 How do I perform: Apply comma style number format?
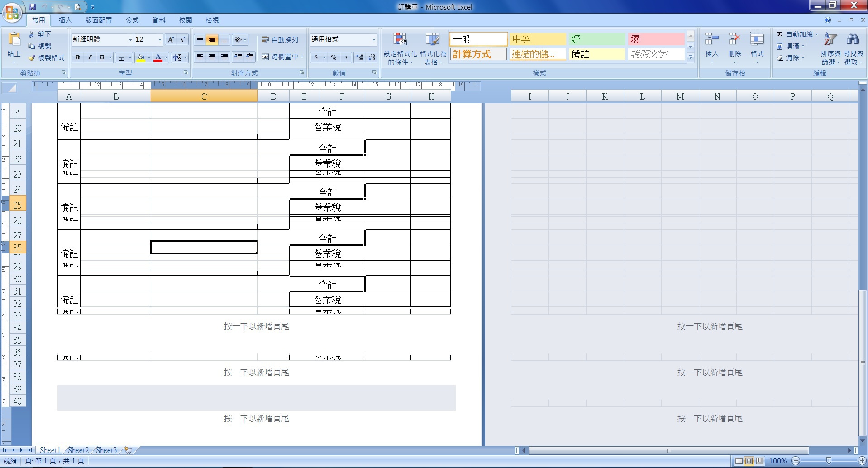click(346, 57)
